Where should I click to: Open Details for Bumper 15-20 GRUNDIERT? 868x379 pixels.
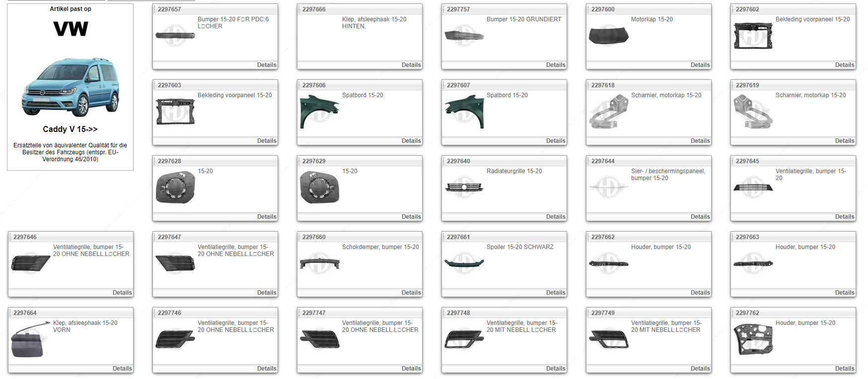click(x=556, y=65)
